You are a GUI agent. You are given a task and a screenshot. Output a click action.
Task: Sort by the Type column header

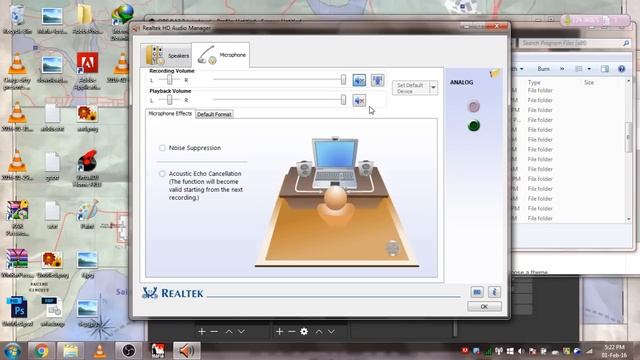coord(534,82)
